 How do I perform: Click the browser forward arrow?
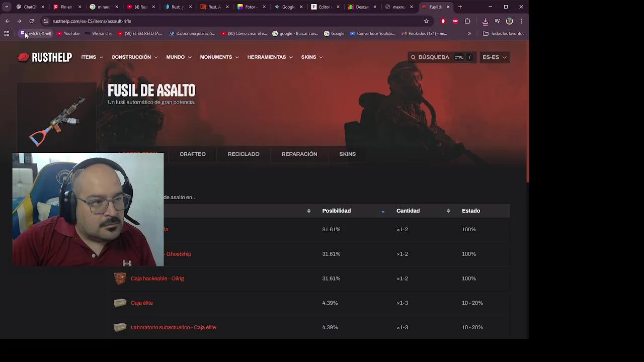point(19,21)
